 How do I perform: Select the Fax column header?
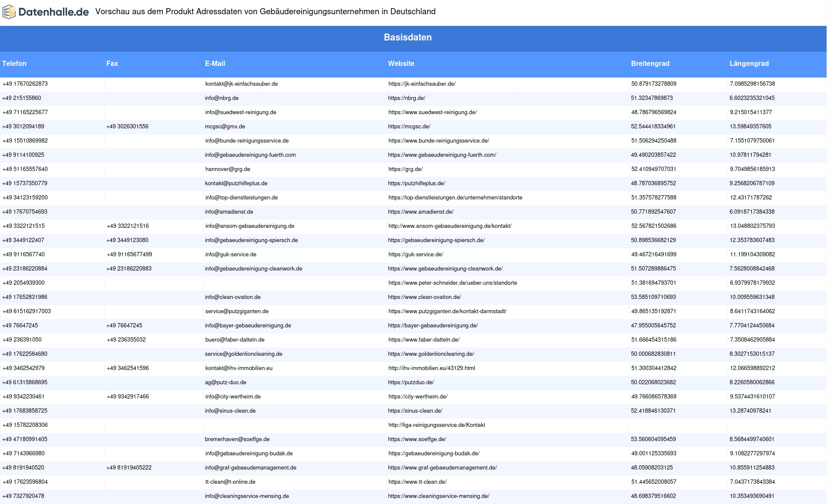(112, 64)
